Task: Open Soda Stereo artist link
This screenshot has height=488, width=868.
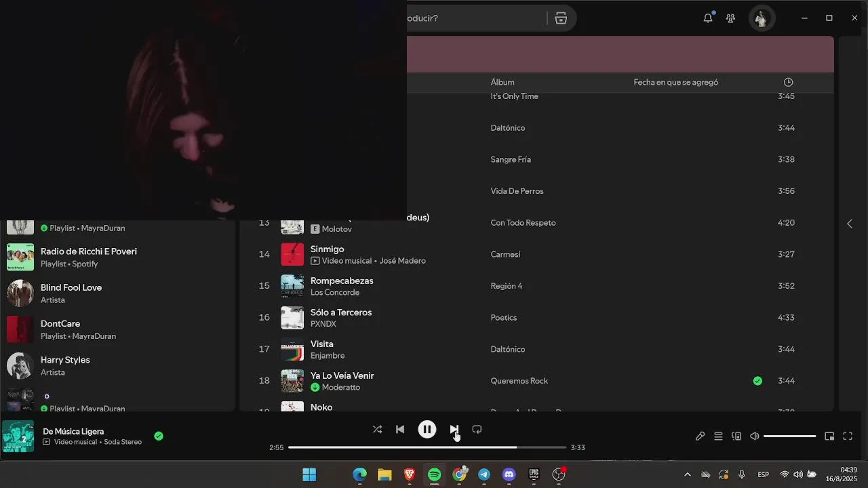Action: tap(123, 442)
